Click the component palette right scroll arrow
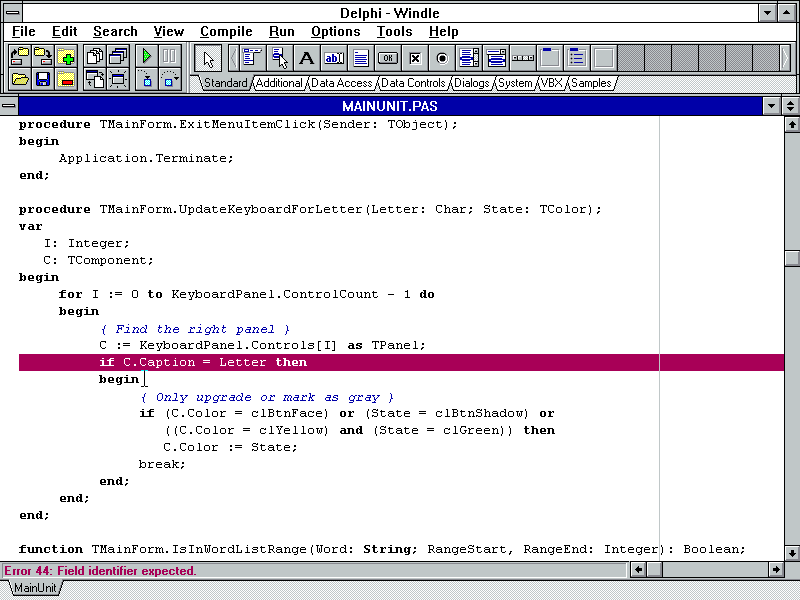Image resolution: width=800 pixels, height=600 pixels. tap(785, 58)
